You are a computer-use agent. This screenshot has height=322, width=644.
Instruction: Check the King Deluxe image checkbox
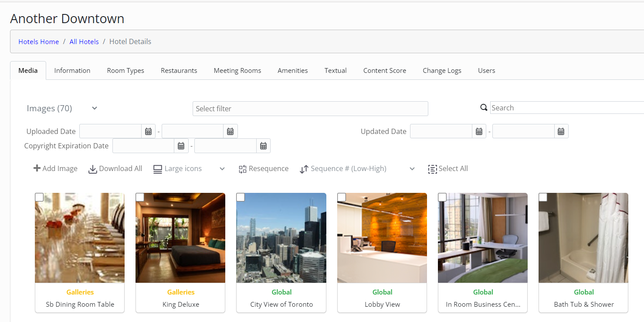[x=140, y=197]
